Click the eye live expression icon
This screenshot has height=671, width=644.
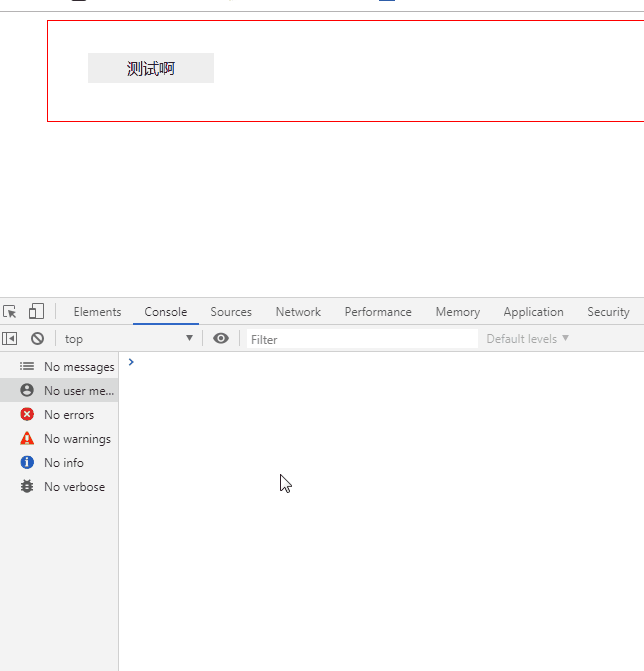221,338
